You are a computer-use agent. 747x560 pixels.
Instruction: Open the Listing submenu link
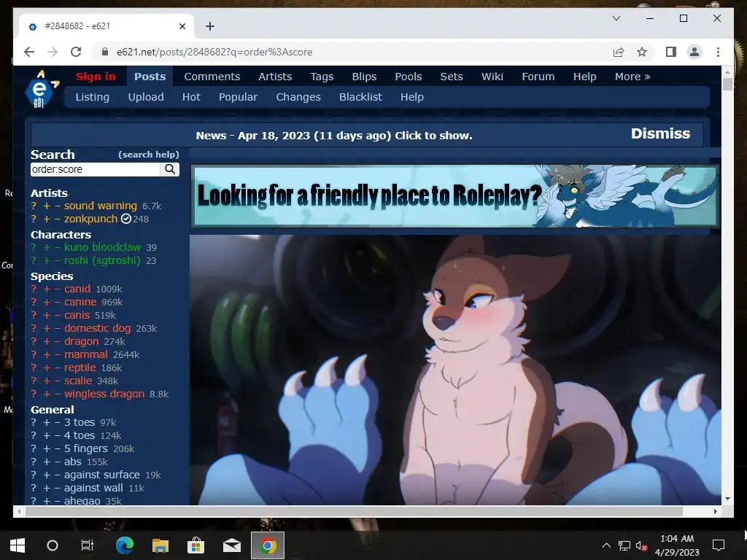(x=93, y=97)
